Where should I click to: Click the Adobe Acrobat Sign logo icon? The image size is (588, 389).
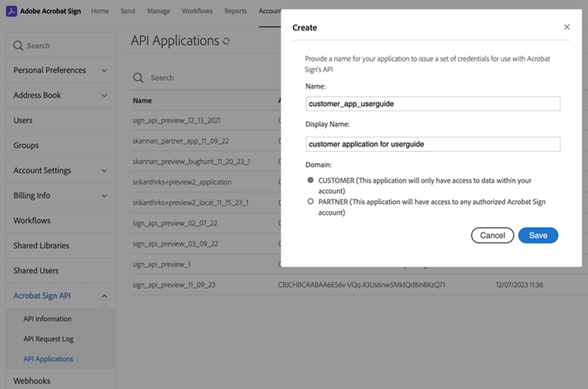(11, 11)
